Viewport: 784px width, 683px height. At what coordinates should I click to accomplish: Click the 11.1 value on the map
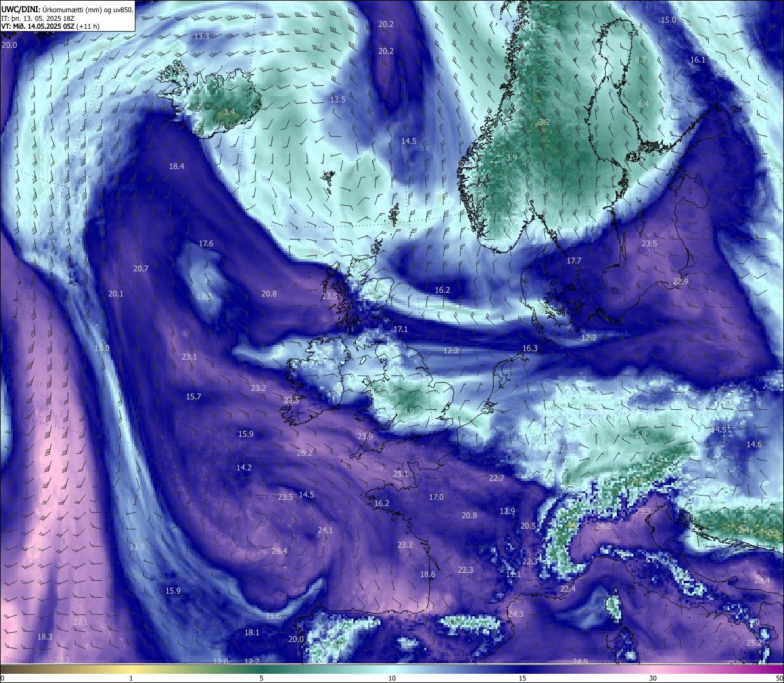point(513,574)
